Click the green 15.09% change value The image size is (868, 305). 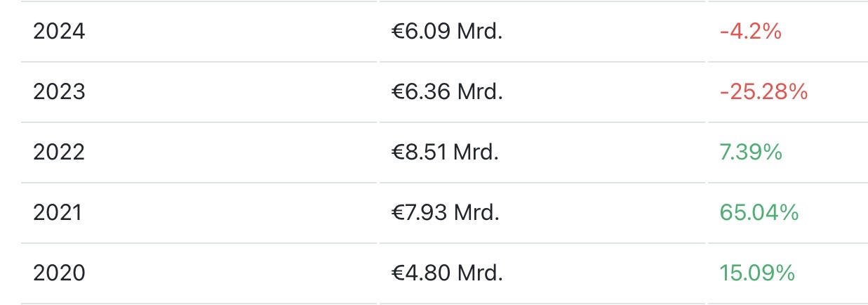(x=756, y=273)
